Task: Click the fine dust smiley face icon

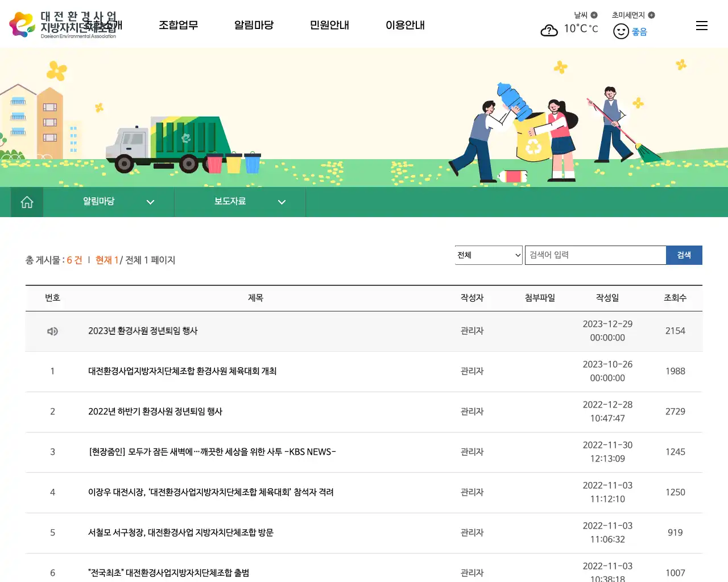Action: (621, 31)
